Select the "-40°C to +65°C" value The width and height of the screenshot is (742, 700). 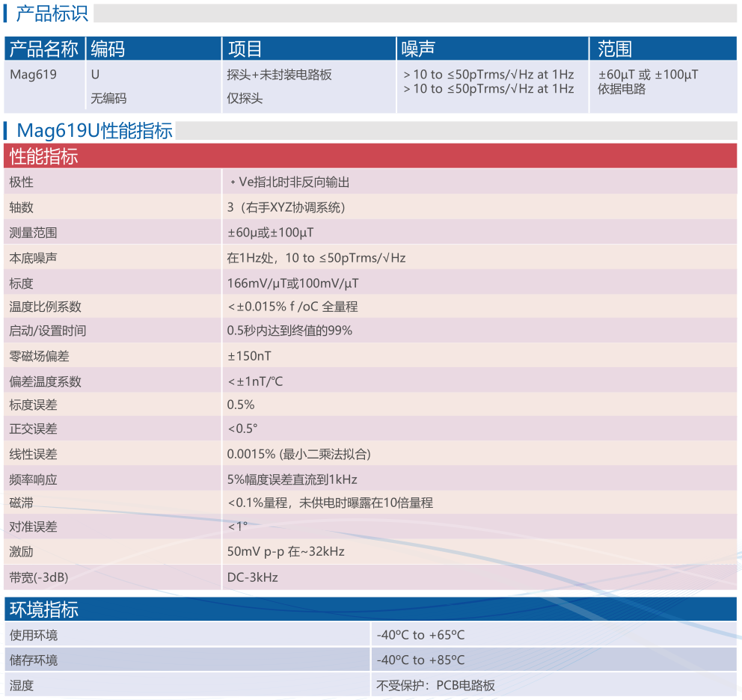click(x=420, y=635)
